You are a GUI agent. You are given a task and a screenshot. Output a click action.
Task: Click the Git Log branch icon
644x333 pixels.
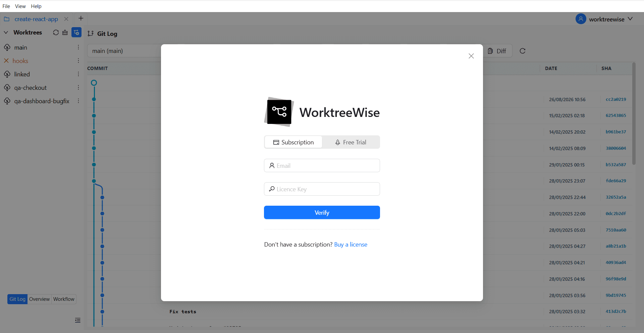[91, 34]
